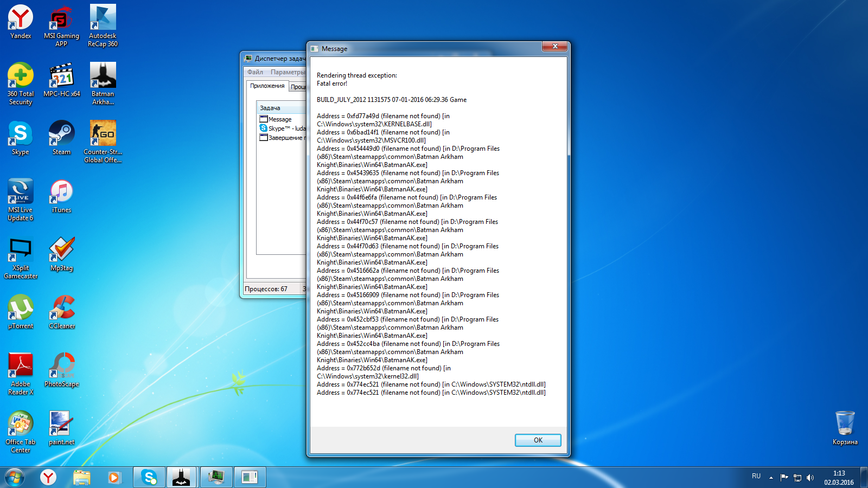Viewport: 868px width, 488px height.
Task: Select Counter-Strike Global Offensive shortcut
Action: point(103,142)
